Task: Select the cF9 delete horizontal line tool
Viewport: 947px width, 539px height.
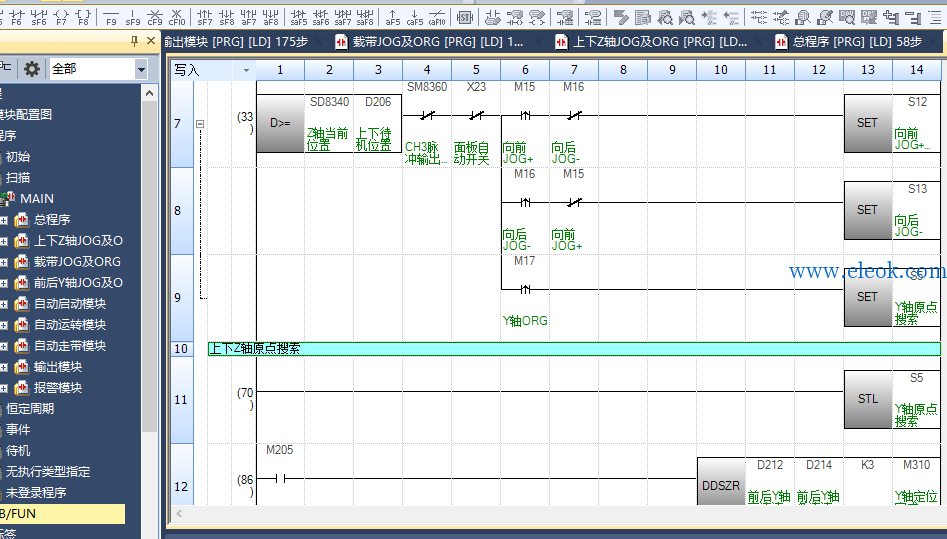Action: pyautogui.click(x=155, y=17)
